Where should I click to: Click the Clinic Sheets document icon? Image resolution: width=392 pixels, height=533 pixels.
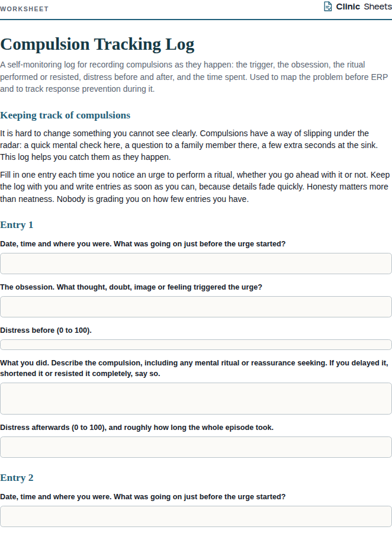click(327, 7)
